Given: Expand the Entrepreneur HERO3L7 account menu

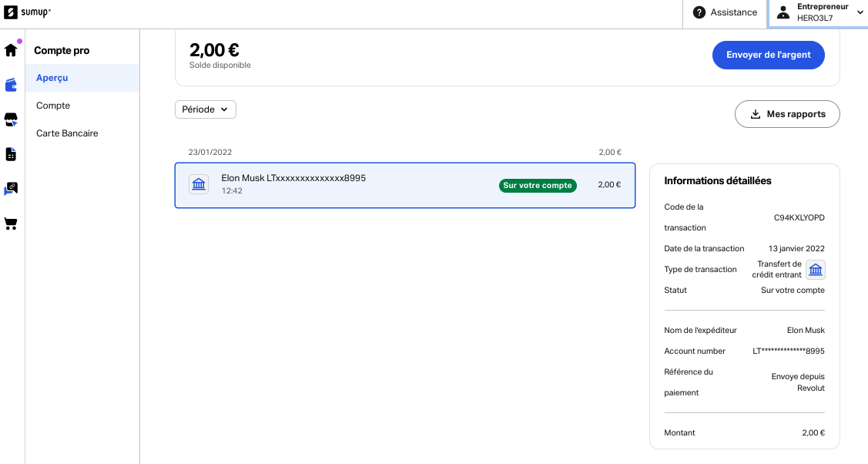Looking at the screenshot, I should 819,12.
